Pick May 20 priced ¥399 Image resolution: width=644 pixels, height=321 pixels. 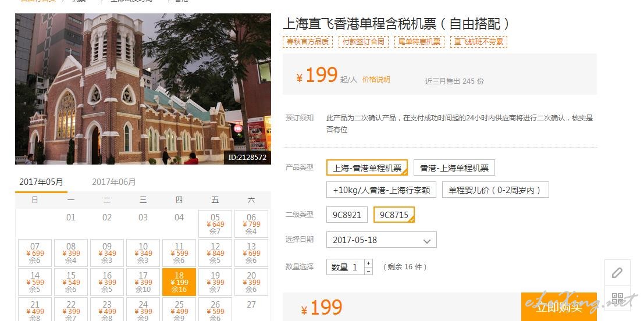[251, 282]
